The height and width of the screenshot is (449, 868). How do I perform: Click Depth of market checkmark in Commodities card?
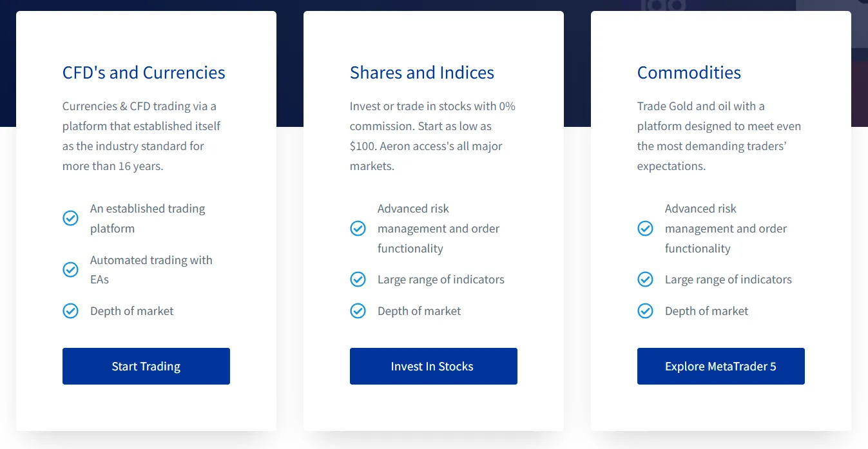coord(645,311)
